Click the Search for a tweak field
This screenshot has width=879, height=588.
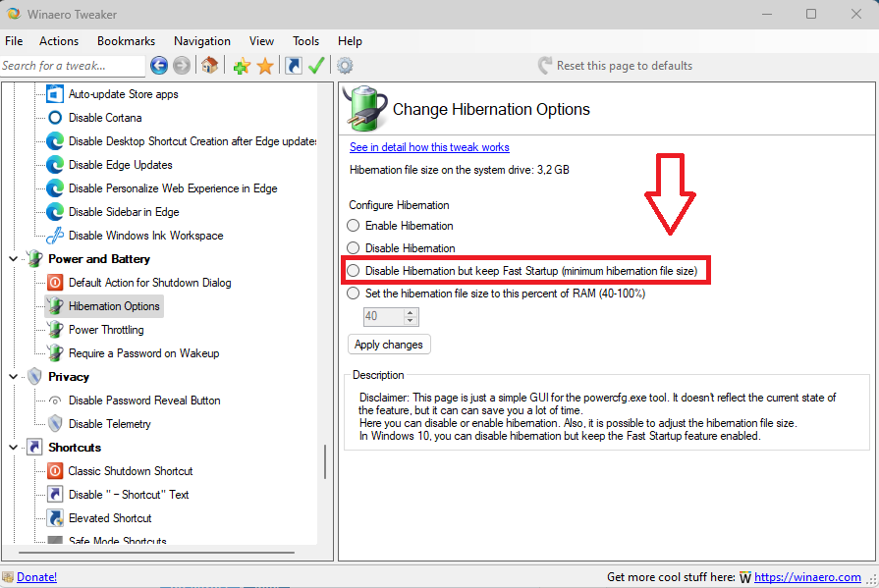73,66
